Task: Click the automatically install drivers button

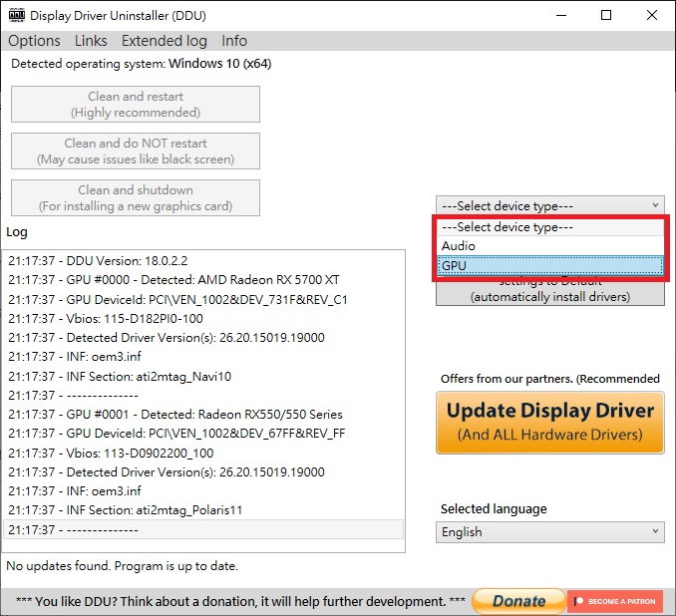Action: click(x=550, y=293)
